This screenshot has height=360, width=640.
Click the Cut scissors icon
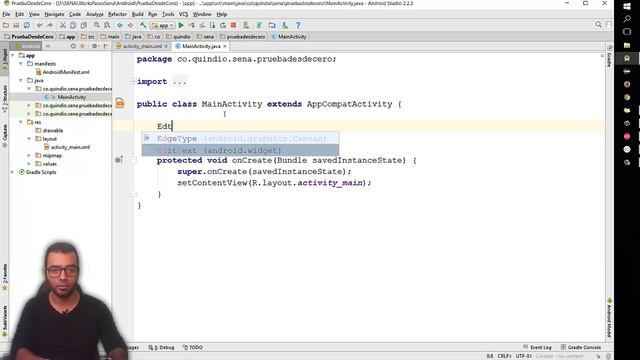point(63,25)
